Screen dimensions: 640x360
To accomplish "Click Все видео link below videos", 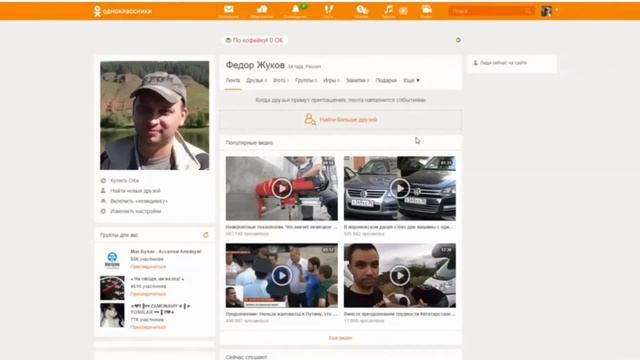I will pos(340,338).
